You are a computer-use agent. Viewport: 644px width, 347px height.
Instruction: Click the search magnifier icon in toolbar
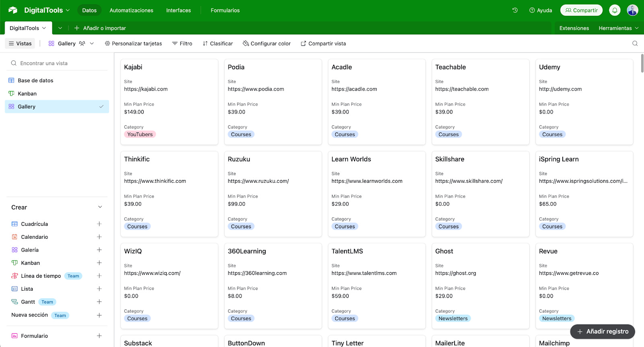[x=635, y=43]
